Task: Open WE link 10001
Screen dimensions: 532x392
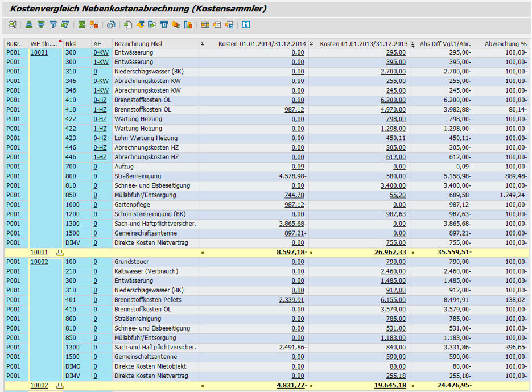Action: [39, 52]
